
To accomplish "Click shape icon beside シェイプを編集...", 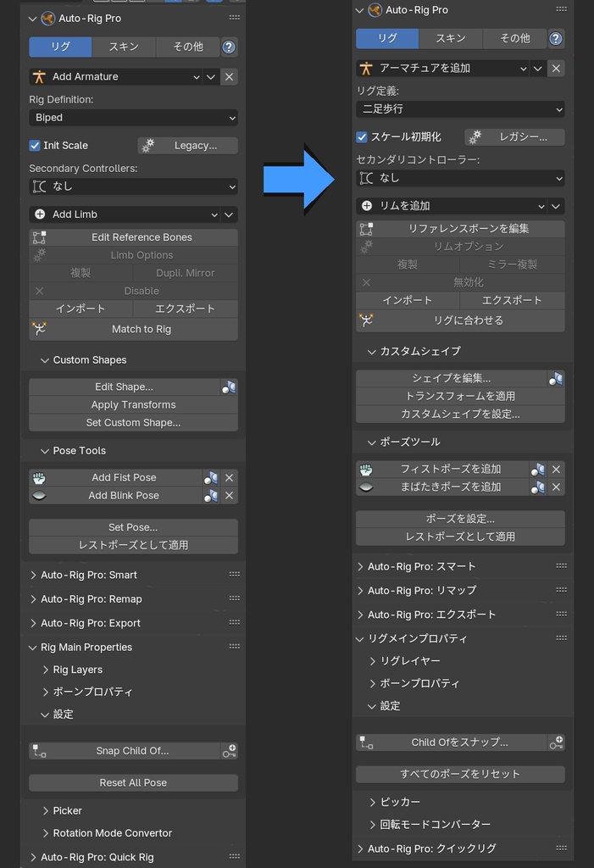I will coord(556,379).
